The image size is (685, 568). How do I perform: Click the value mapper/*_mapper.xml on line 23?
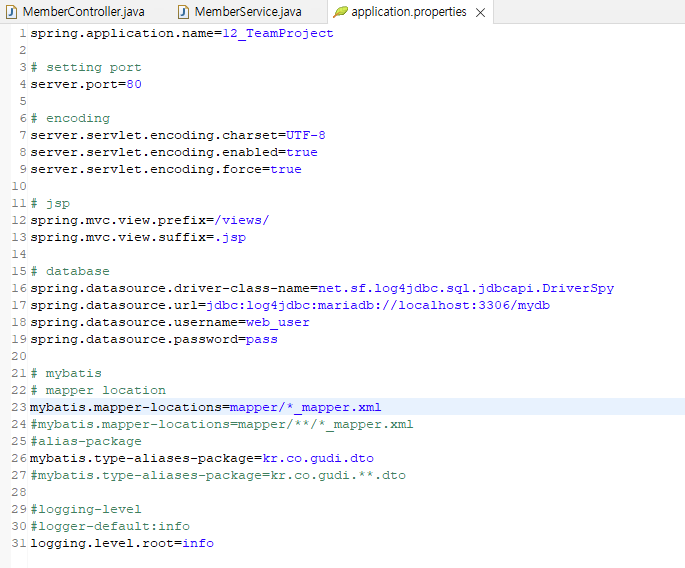pyautogui.click(x=305, y=407)
